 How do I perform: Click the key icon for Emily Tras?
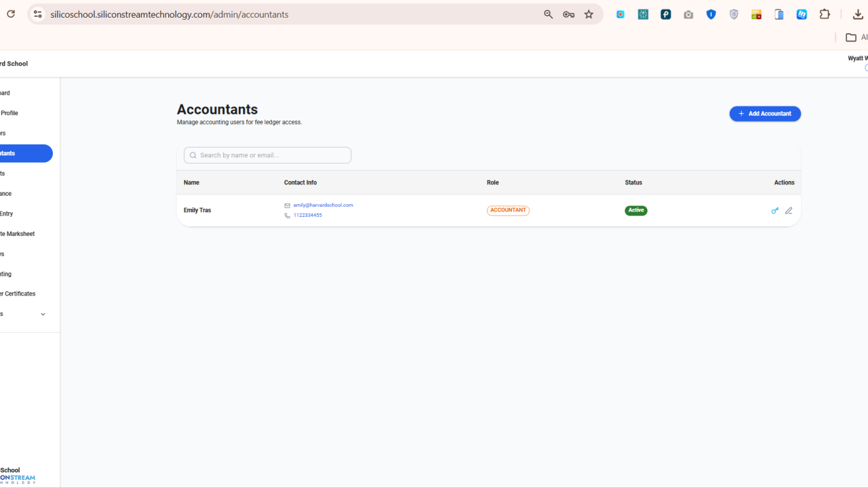774,211
